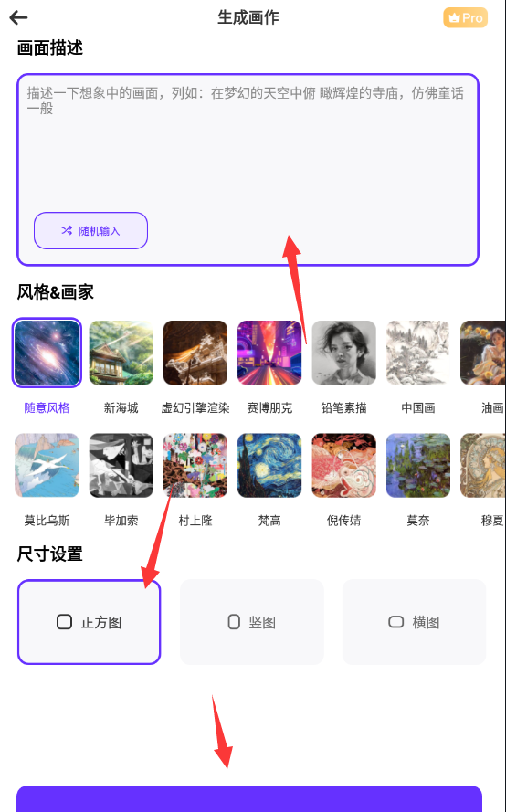Viewport: 506px width, 812px height.
Task: Select the 梵高 Starry Night thumbnail
Action: click(269, 465)
